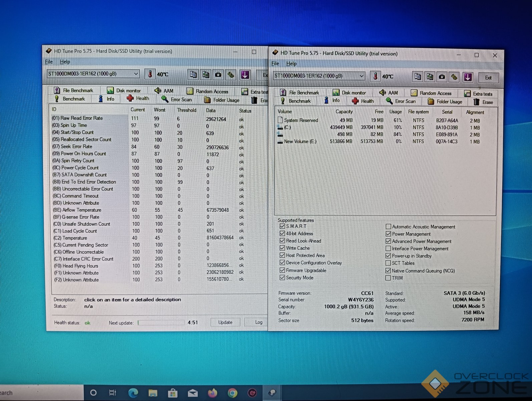Viewport: 532px width, 401px height.
Task: Copy info to clipboard in right HD Tune window
Action: [418, 77]
